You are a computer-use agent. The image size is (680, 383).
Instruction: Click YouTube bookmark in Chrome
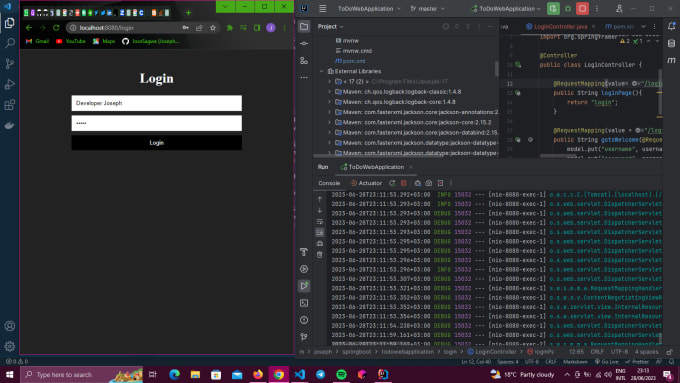[71, 41]
